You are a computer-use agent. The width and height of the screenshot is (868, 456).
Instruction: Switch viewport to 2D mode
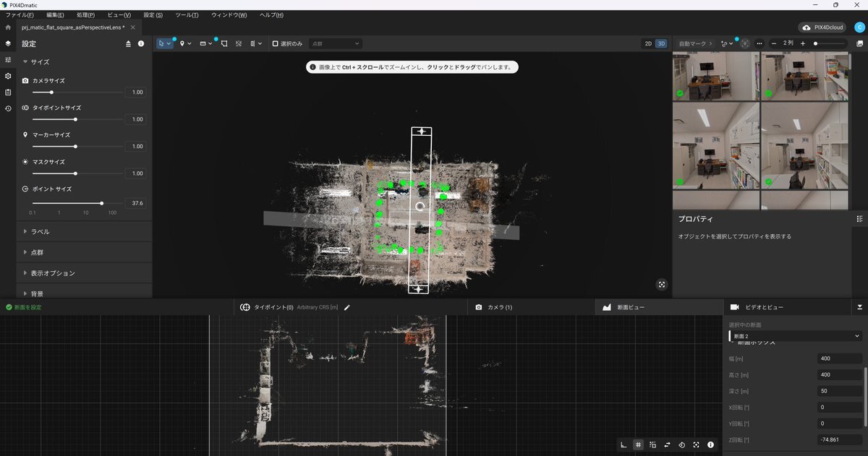point(648,43)
